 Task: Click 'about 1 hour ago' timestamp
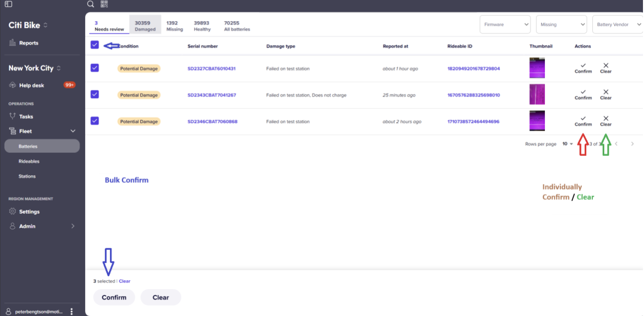click(400, 69)
